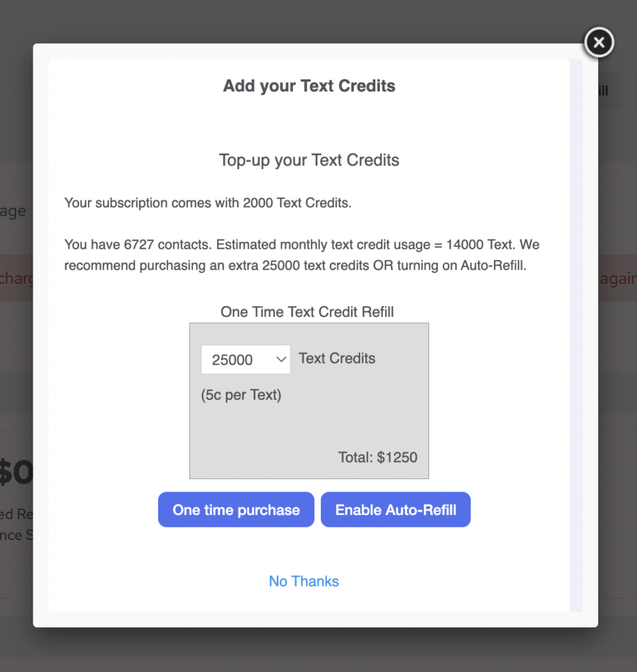
Task: Click the Add your Text Credits heading
Action: tap(309, 86)
